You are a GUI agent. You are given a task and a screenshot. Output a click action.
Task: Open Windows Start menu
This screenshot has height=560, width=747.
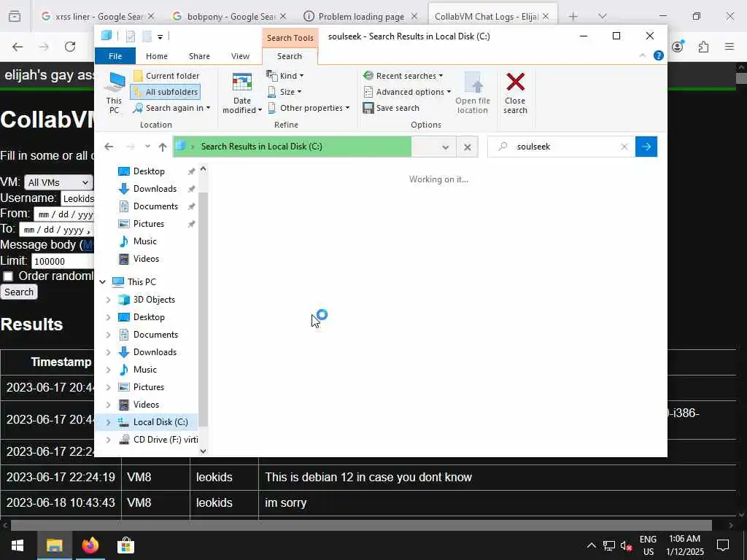[18, 545]
